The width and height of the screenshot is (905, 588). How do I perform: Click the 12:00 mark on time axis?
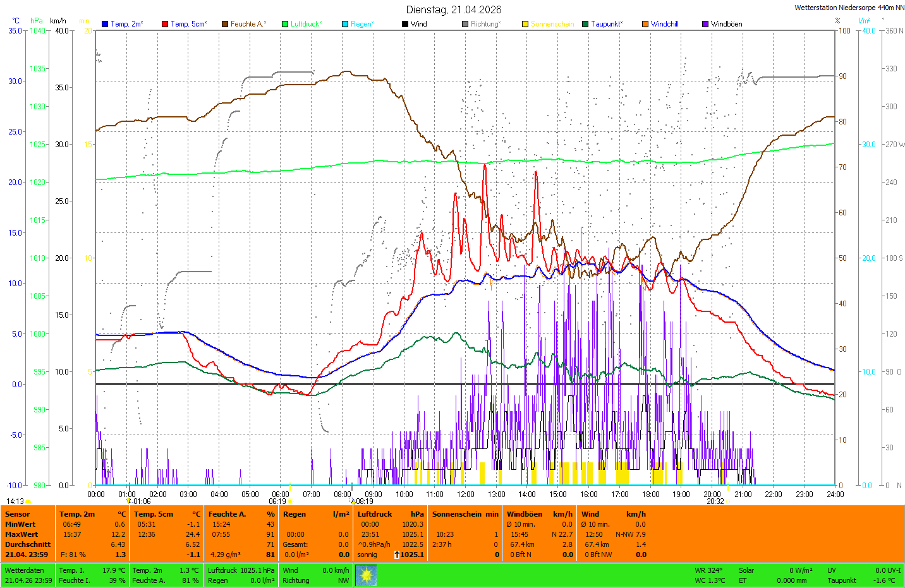tap(466, 495)
